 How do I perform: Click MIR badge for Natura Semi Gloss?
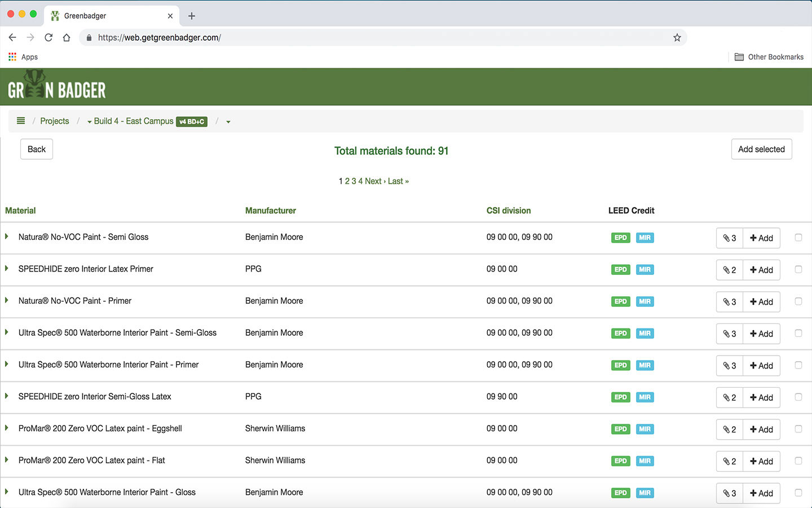[645, 238]
